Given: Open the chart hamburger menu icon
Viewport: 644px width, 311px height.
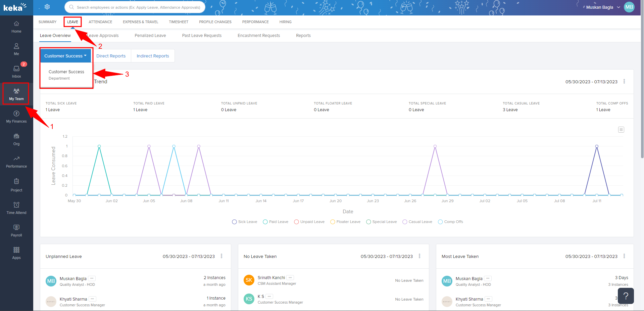Looking at the screenshot, I should pos(621,130).
